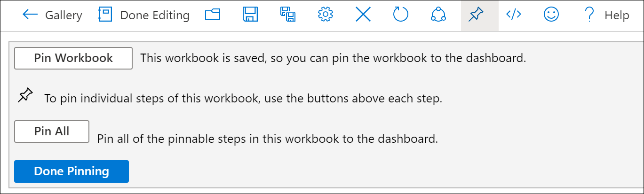Click the pin icon beside the individual steps text
The width and height of the screenshot is (644, 194).
25,96
